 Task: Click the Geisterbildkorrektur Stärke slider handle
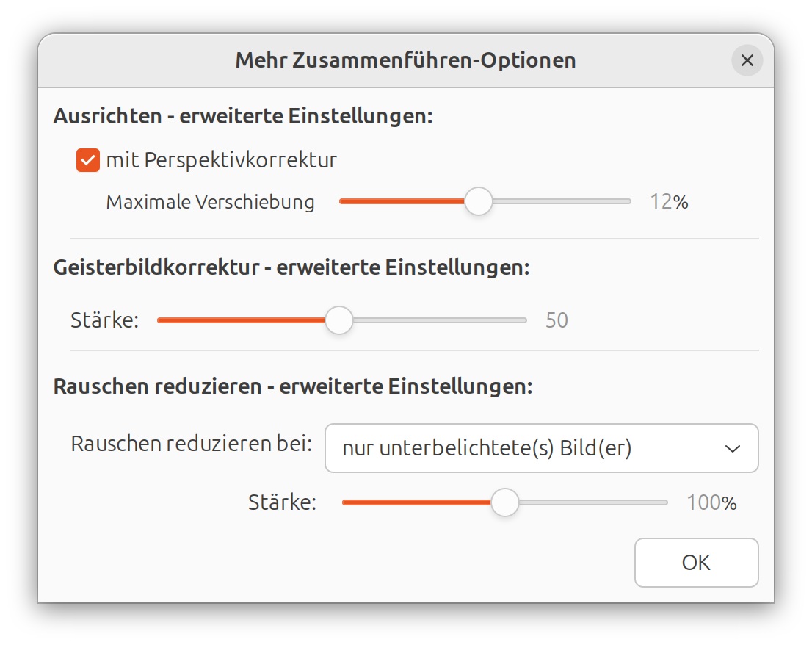pos(338,320)
